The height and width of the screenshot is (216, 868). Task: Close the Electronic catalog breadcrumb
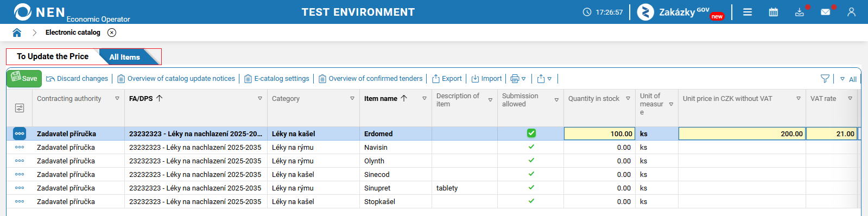click(x=112, y=33)
